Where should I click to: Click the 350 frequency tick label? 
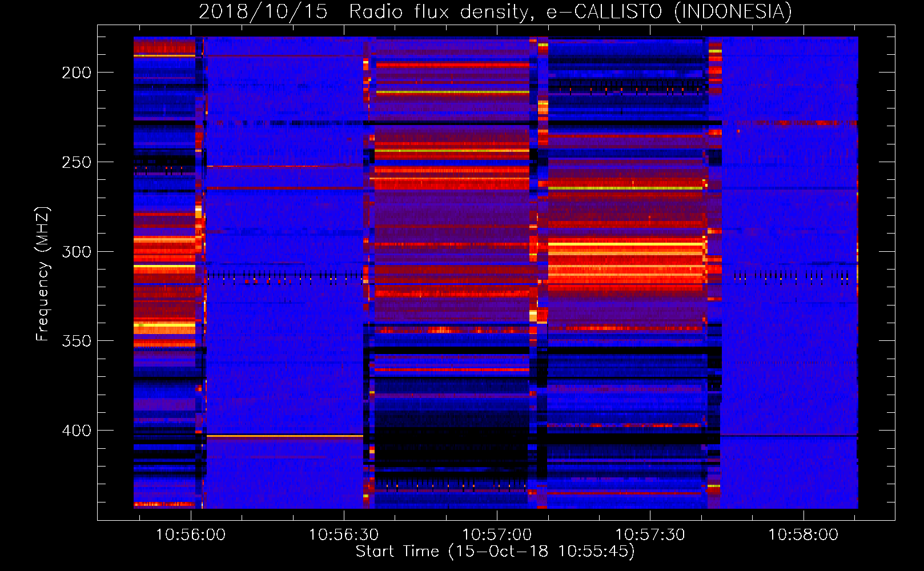pyautogui.click(x=77, y=341)
